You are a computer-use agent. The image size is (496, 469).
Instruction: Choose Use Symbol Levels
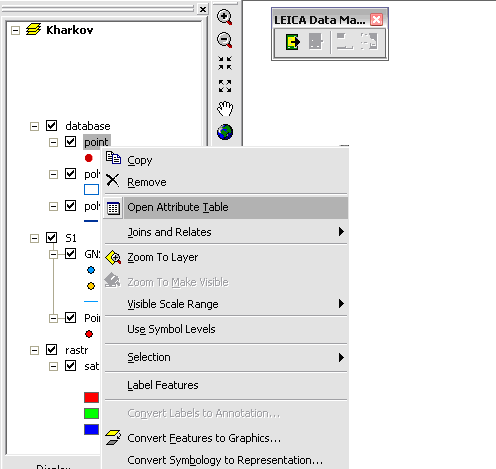226,329
